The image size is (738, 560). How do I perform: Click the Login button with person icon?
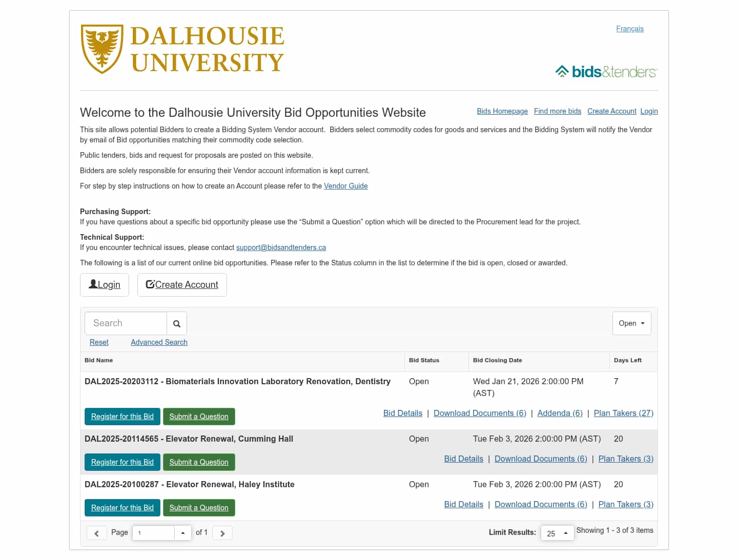click(105, 285)
